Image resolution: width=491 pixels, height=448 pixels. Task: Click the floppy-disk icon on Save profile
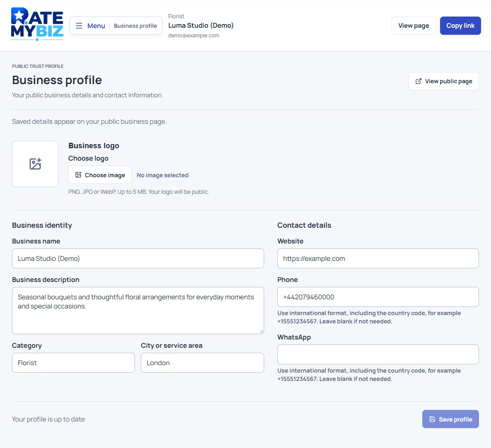point(432,419)
